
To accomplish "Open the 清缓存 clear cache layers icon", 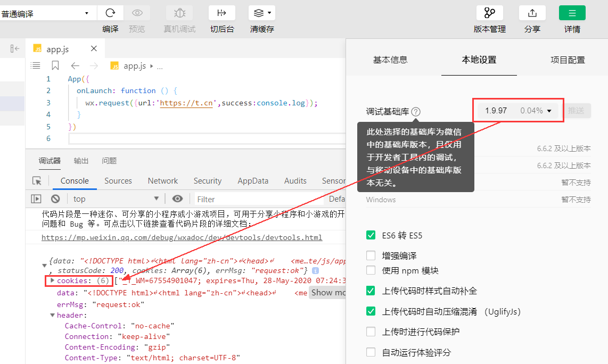I will (259, 13).
